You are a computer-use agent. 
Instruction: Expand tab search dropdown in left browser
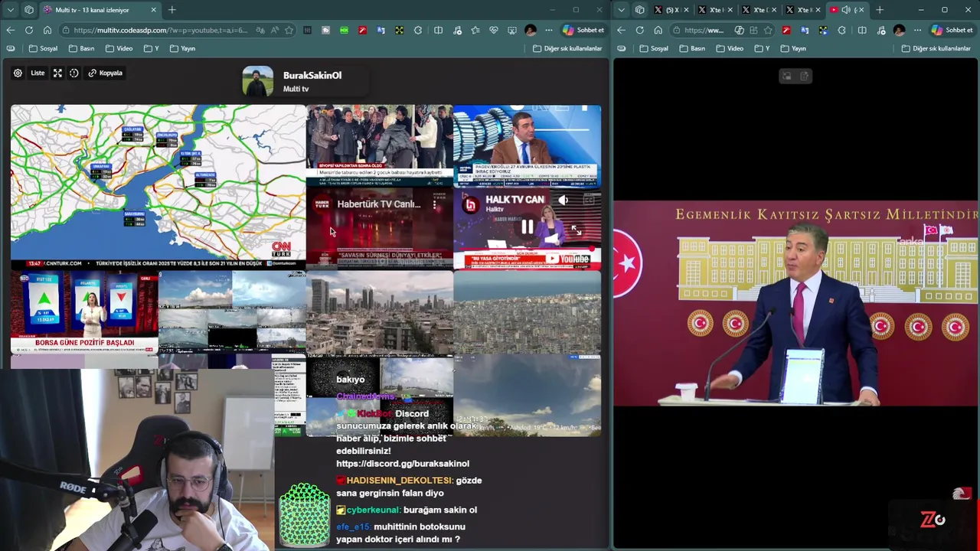pyautogui.click(x=10, y=10)
